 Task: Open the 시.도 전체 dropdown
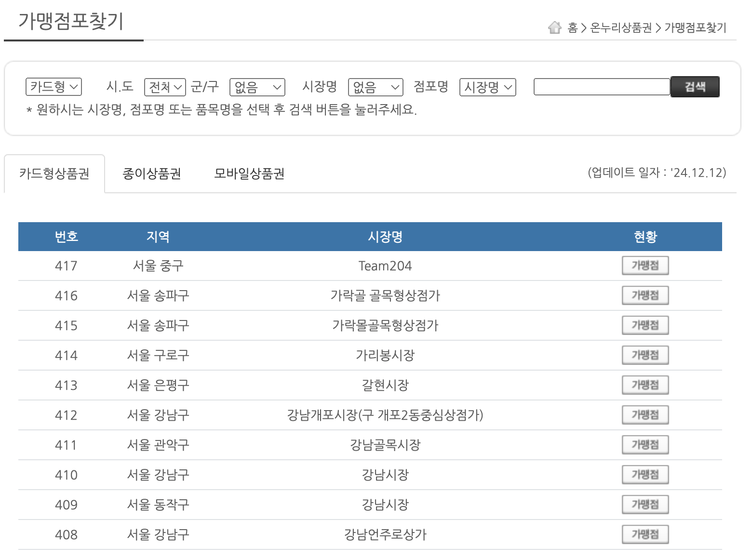coord(165,87)
